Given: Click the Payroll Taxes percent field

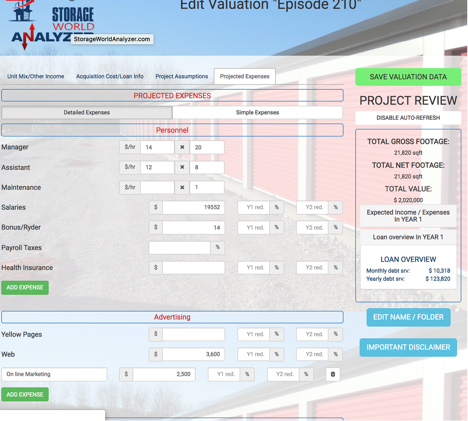Looking at the screenshot, I should tap(180, 248).
